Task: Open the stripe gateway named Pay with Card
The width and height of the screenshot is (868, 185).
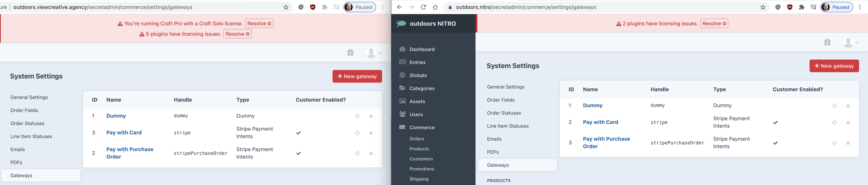Action: click(x=600, y=122)
